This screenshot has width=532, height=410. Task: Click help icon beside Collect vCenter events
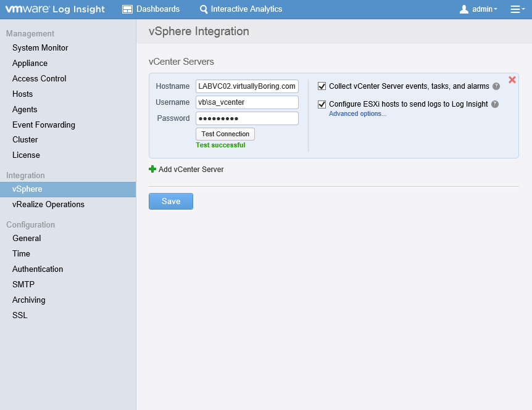pyautogui.click(x=496, y=86)
